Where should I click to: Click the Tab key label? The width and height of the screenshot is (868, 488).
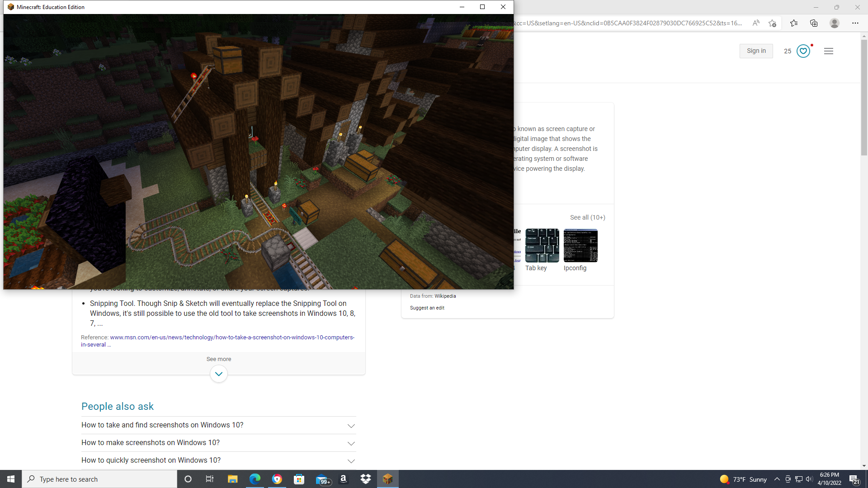tap(536, 268)
